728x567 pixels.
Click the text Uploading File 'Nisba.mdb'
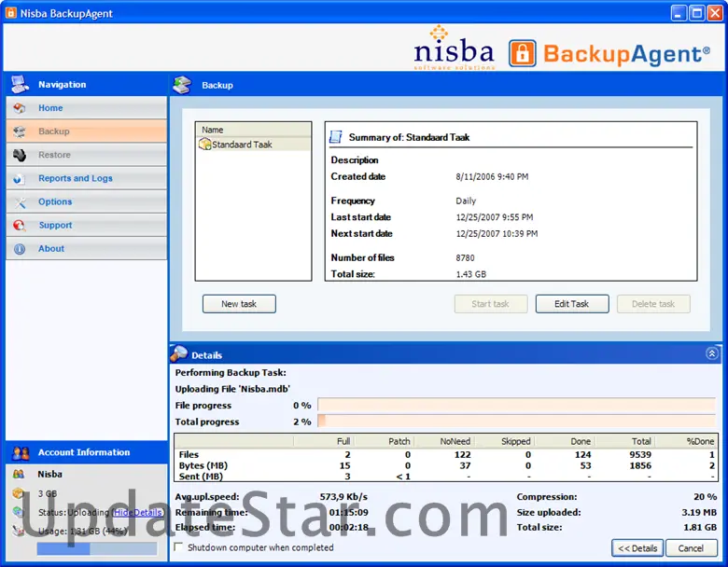(x=232, y=389)
